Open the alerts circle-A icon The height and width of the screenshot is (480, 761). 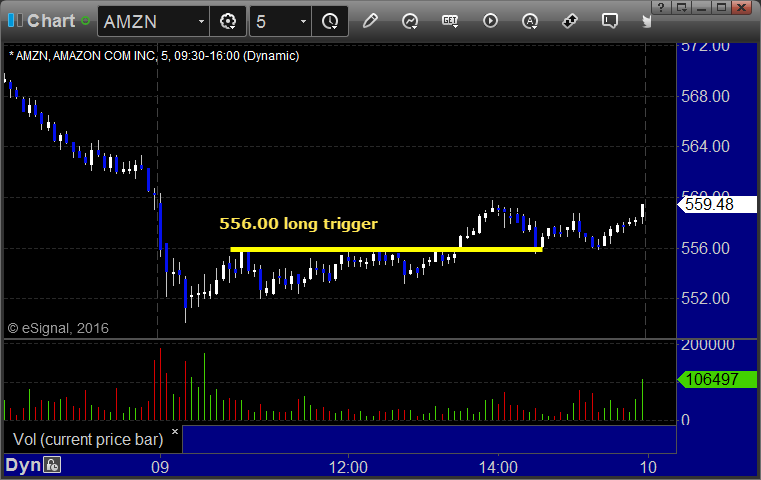(x=530, y=21)
